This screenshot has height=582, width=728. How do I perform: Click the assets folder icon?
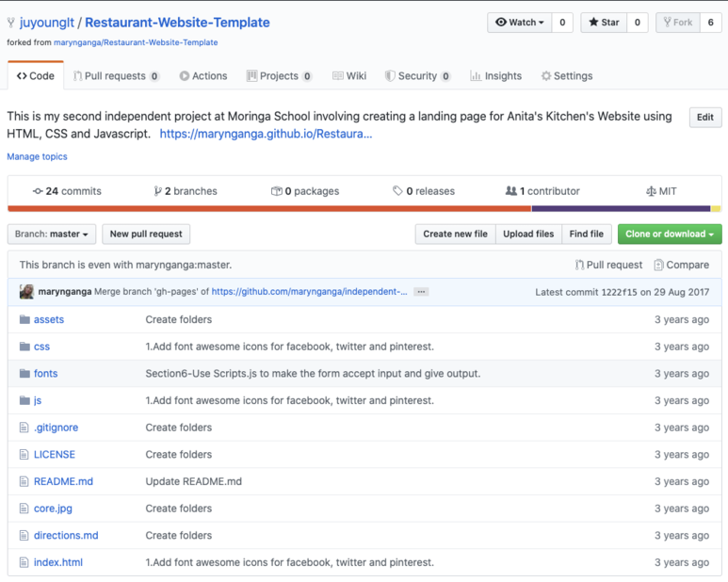(x=24, y=319)
